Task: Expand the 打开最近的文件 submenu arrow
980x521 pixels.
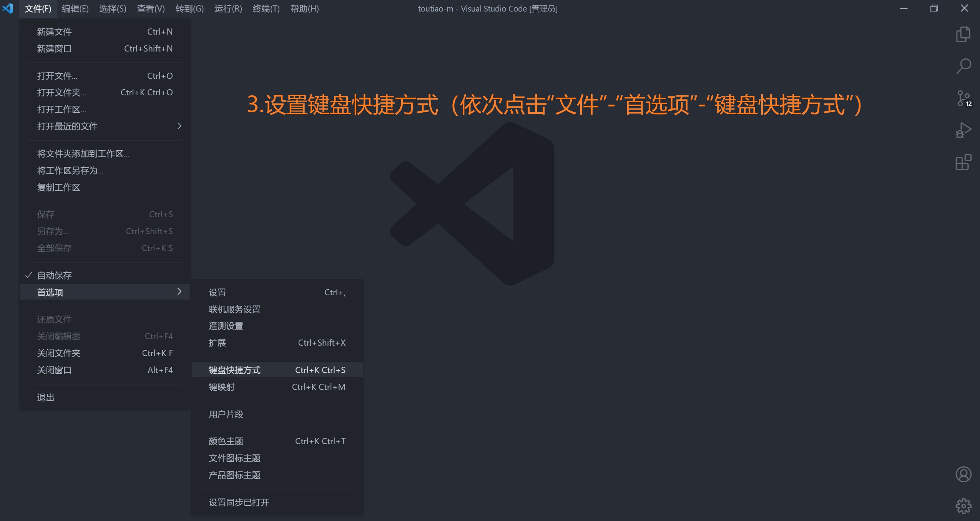Action: (179, 126)
